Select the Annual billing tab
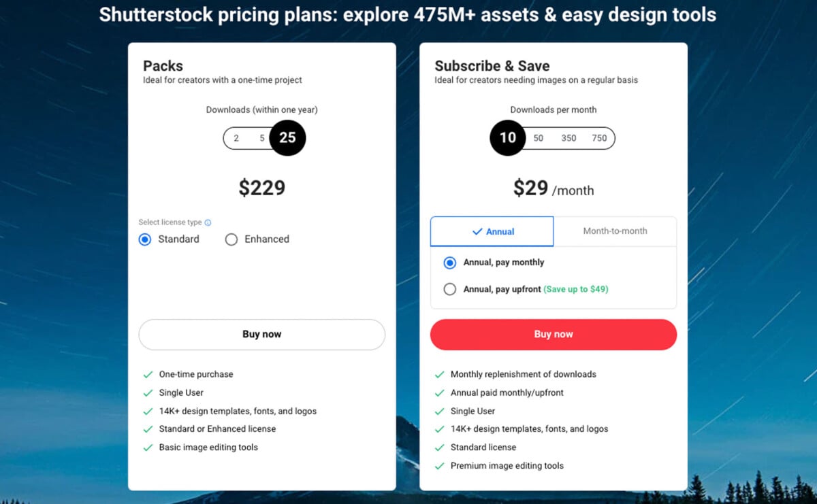The image size is (817, 504). pyautogui.click(x=491, y=231)
